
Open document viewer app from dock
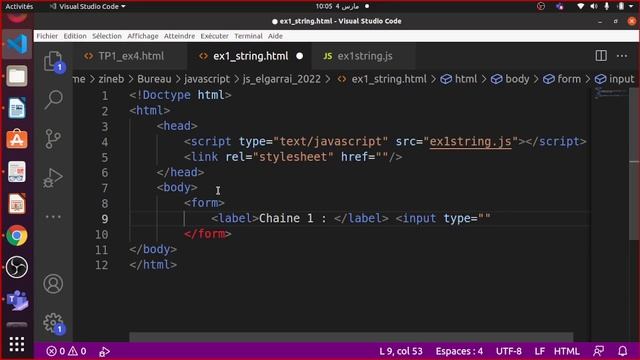17,172
